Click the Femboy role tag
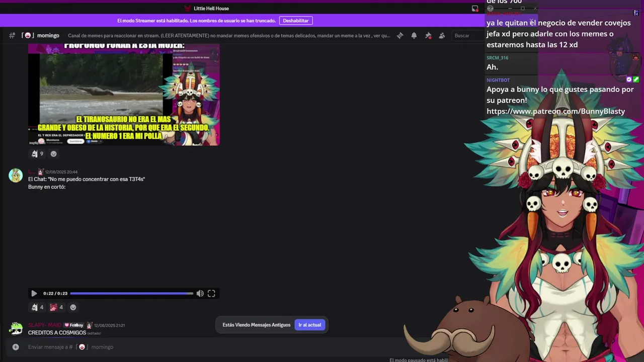The height and width of the screenshot is (362, 644). click(x=73, y=325)
